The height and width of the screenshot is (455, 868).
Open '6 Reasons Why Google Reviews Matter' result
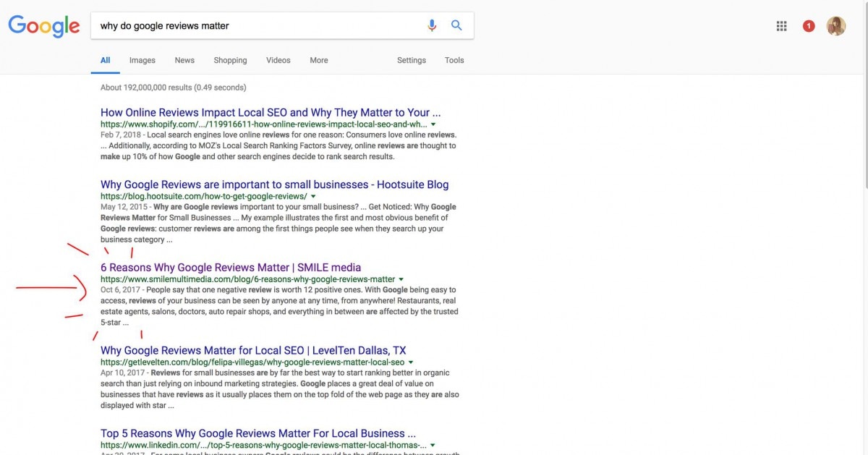coord(231,267)
